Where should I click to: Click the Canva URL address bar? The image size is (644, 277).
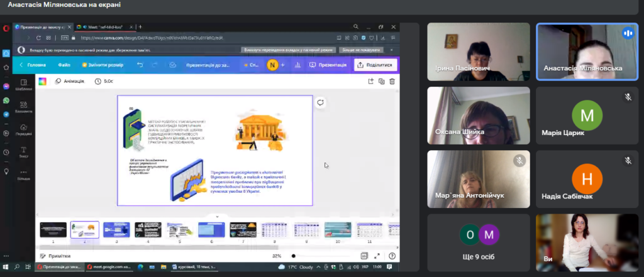[x=152, y=38]
